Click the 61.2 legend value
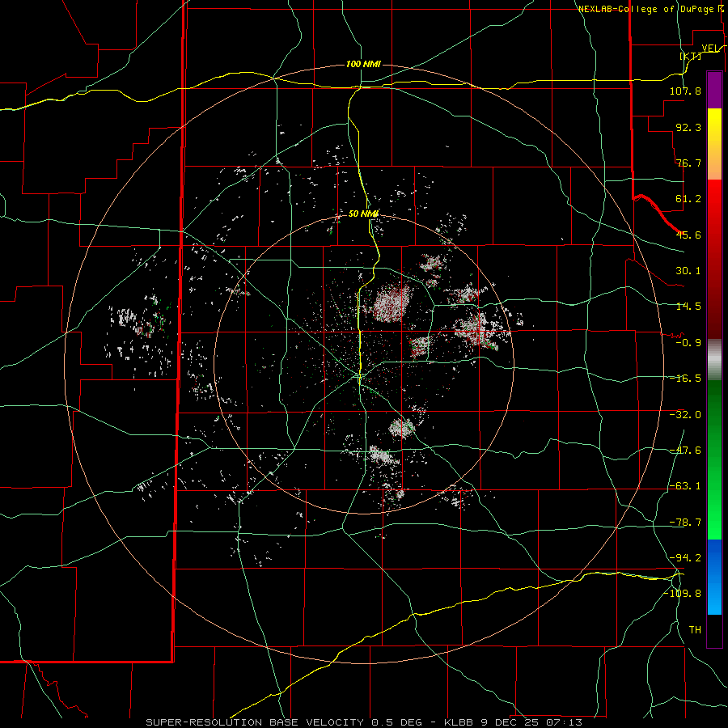 pyautogui.click(x=688, y=198)
